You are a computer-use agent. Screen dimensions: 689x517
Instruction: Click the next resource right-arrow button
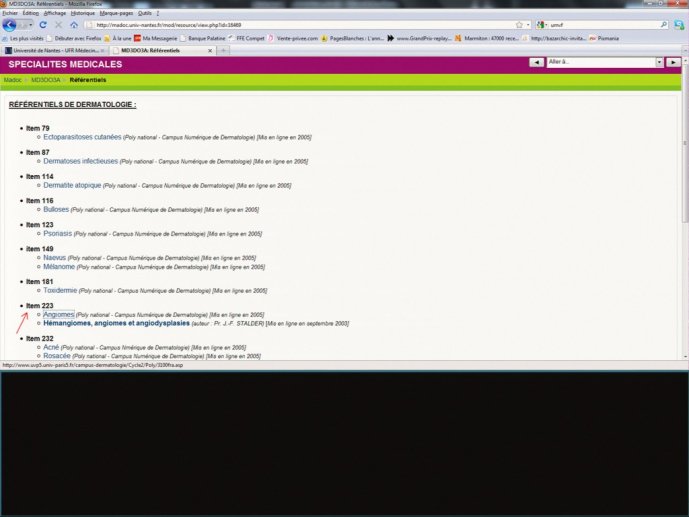673,62
